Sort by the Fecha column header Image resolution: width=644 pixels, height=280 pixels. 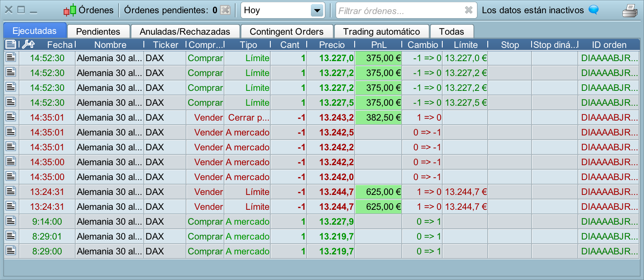60,45
